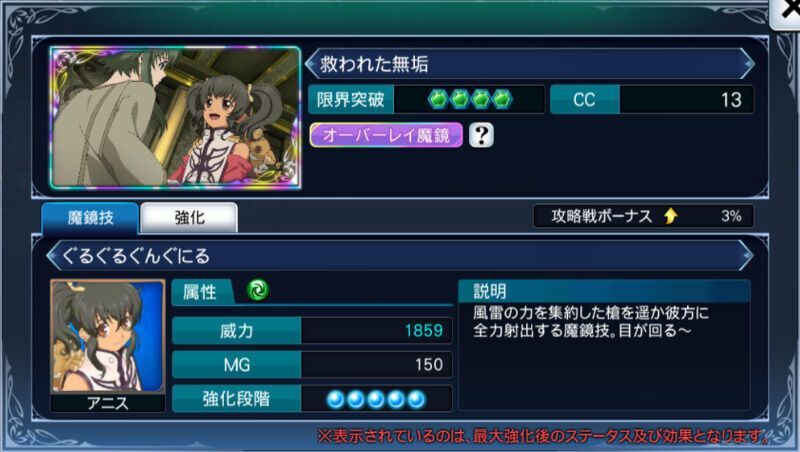The height and width of the screenshot is (452, 800).
Task: Click the green wind element icon
Action: coord(258,290)
